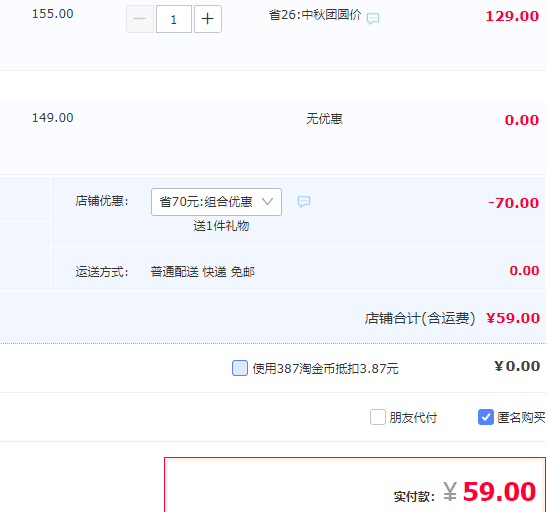Open the comment icon beside 中秋团圆价
Viewport: 549px width, 512px height.
click(373, 18)
